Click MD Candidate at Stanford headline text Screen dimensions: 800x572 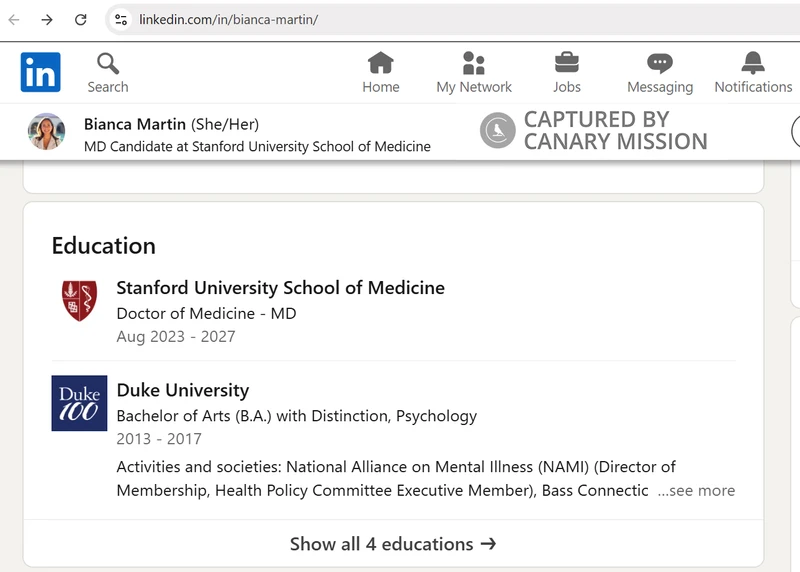pos(257,146)
